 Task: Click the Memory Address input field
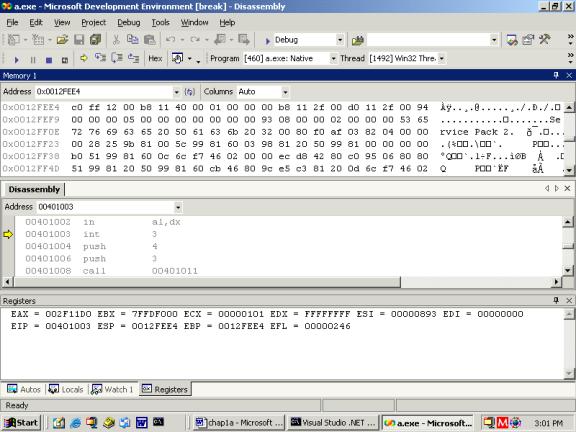(104, 92)
